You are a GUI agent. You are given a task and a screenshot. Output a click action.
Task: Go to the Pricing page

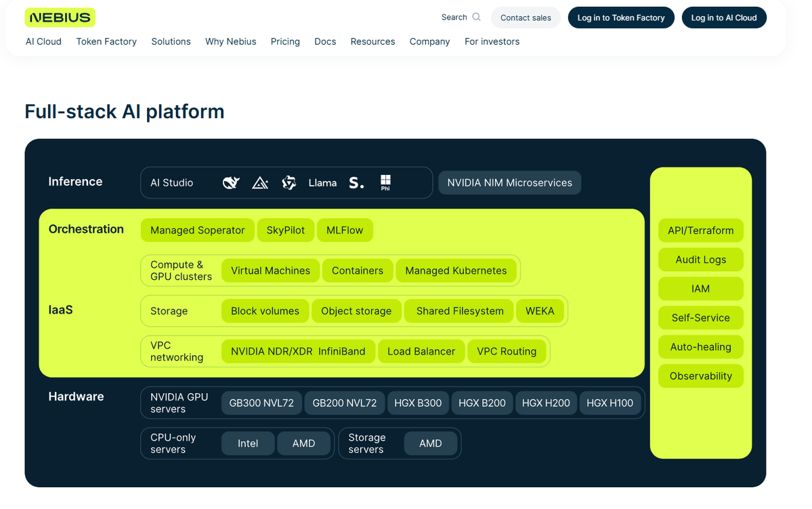point(285,41)
